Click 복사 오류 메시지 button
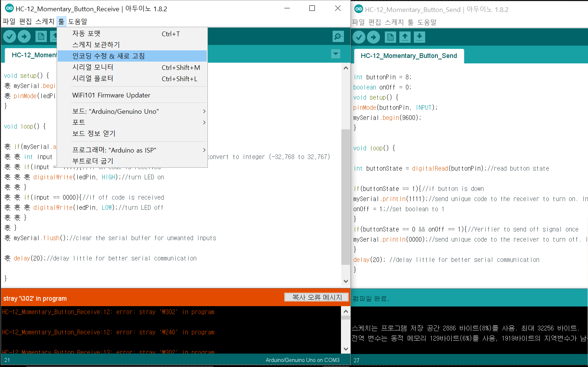 [317, 297]
